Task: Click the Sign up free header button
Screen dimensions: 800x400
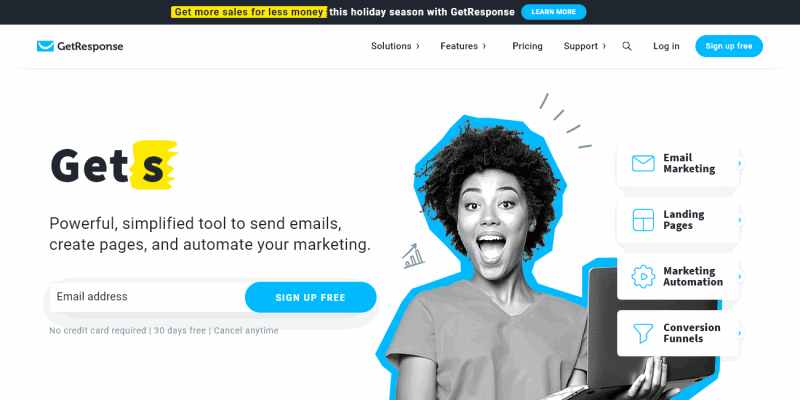Action: [729, 46]
